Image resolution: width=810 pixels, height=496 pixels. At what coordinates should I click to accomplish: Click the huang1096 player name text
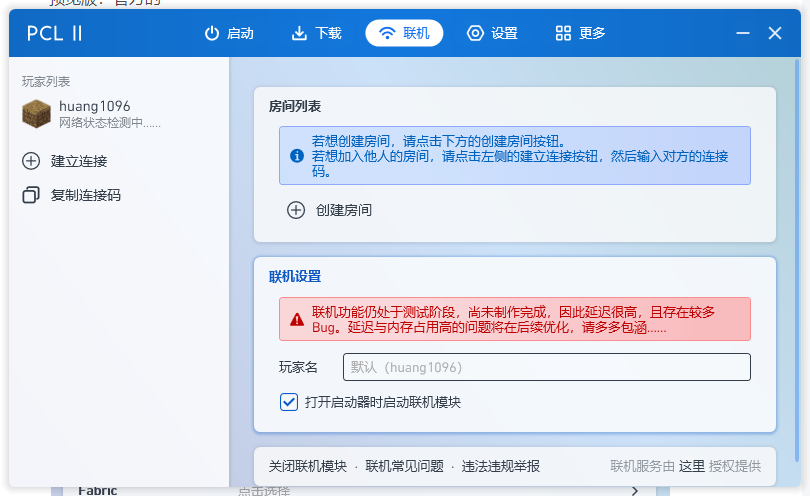95,106
